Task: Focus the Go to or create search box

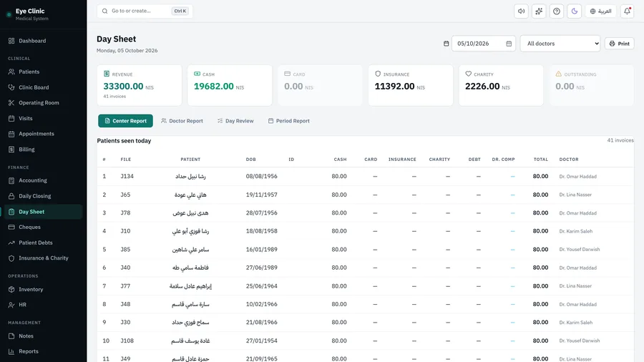Action: pos(145,11)
